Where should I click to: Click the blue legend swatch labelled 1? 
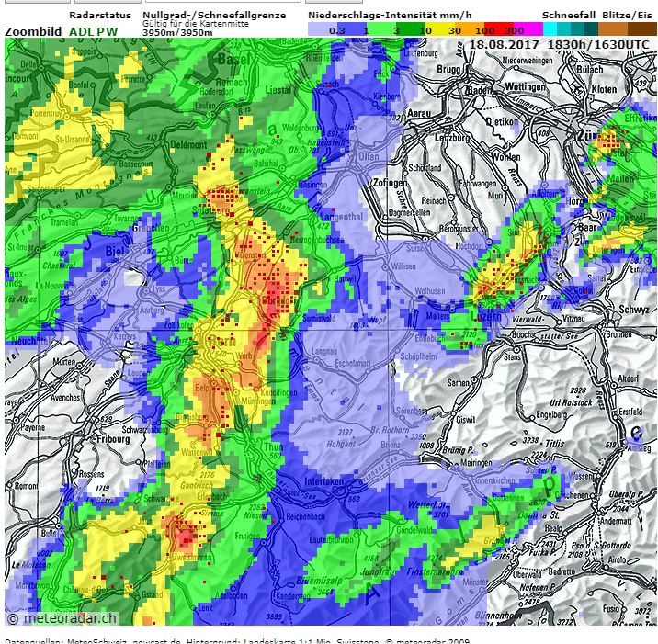pos(353,29)
